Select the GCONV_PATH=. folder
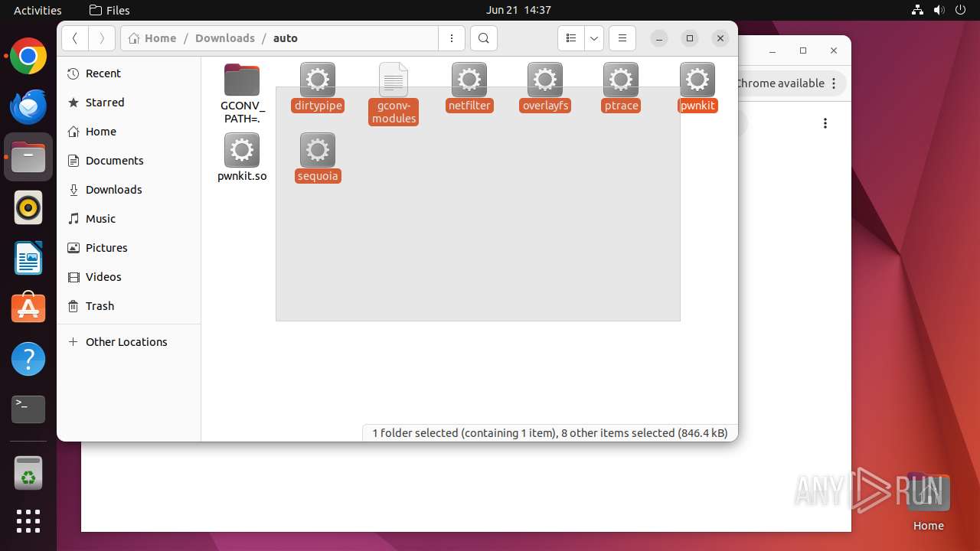Image resolution: width=980 pixels, height=551 pixels. (x=242, y=93)
